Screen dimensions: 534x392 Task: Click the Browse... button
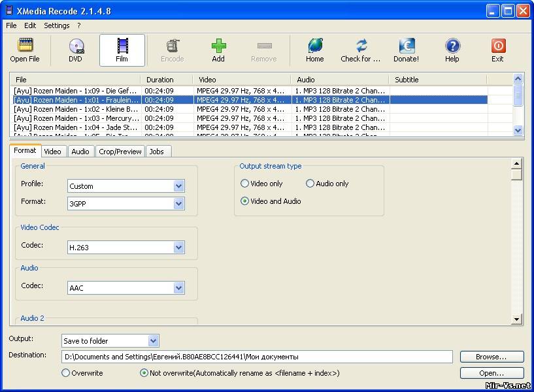(x=492, y=357)
